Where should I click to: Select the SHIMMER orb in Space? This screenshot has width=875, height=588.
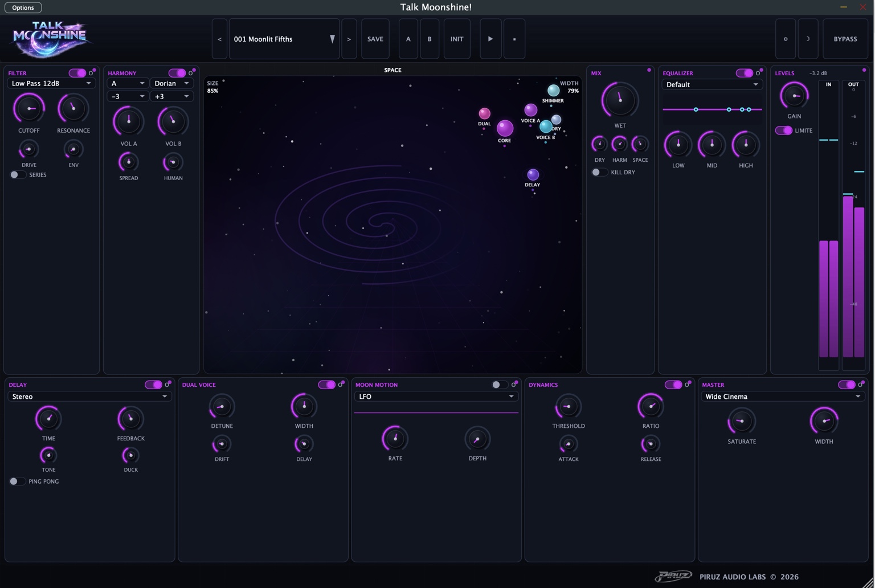click(x=553, y=91)
